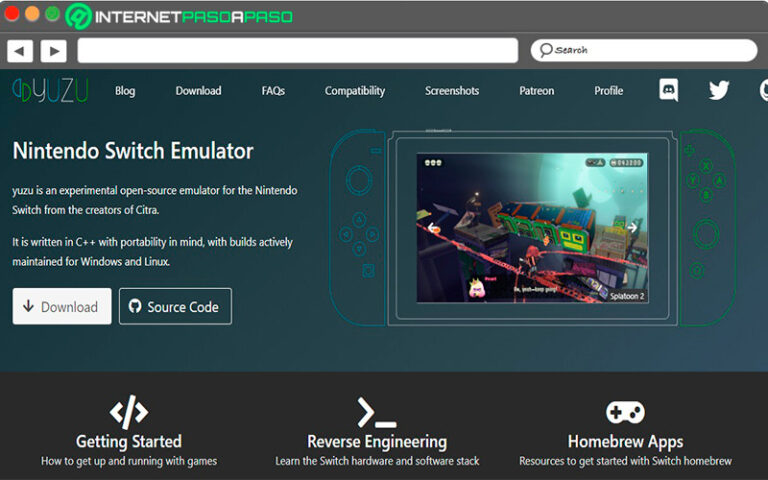The image size is (768, 480).
Task: Open the Discord icon link
Action: (669, 90)
